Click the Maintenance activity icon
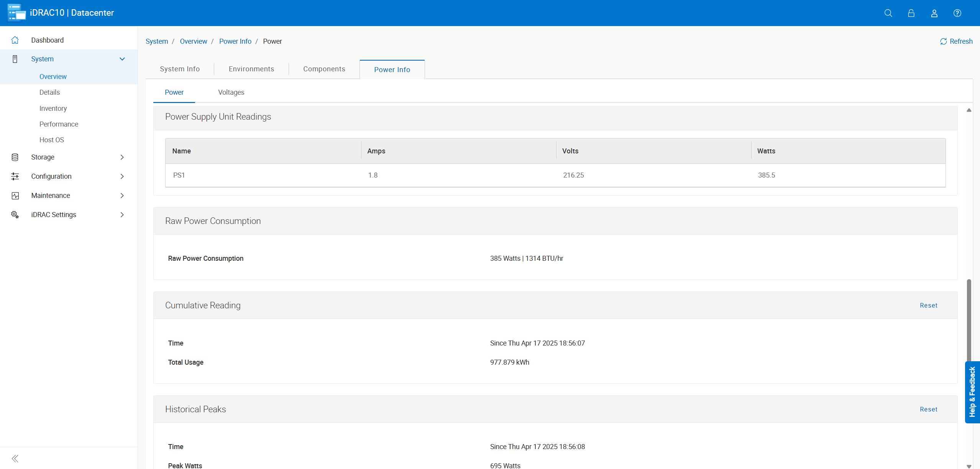Screen dimensions: 980x469 click(15, 196)
